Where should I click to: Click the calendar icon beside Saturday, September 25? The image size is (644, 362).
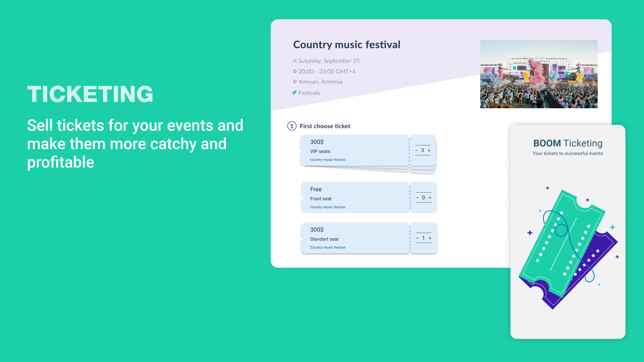(x=295, y=61)
